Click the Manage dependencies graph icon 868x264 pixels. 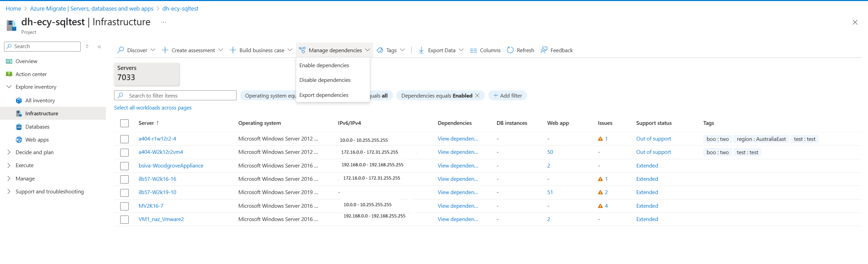click(302, 50)
